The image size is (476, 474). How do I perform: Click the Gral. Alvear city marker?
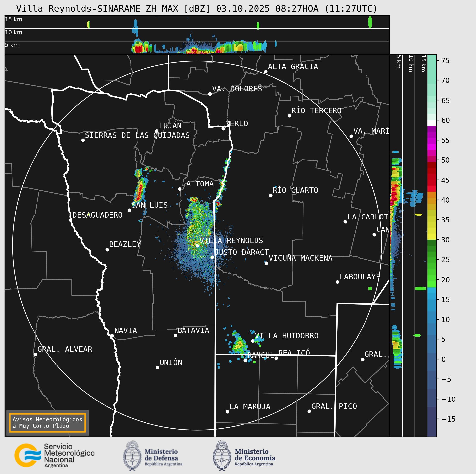tap(35, 354)
